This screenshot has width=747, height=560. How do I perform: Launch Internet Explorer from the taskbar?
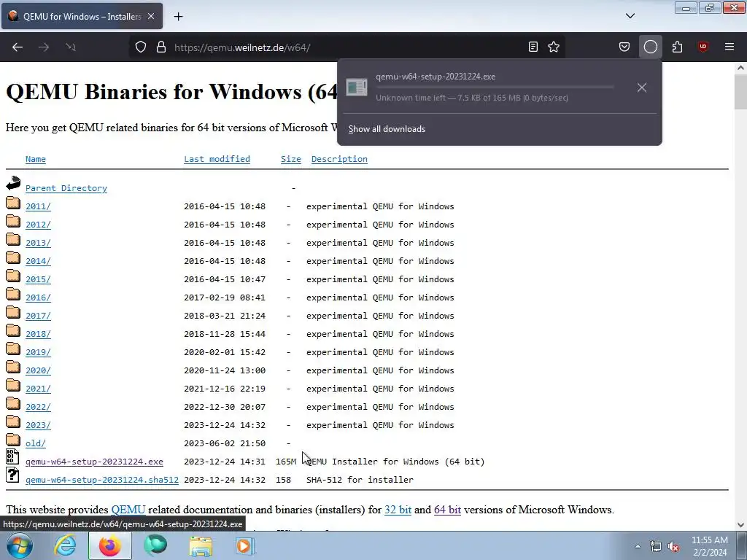tap(65, 545)
